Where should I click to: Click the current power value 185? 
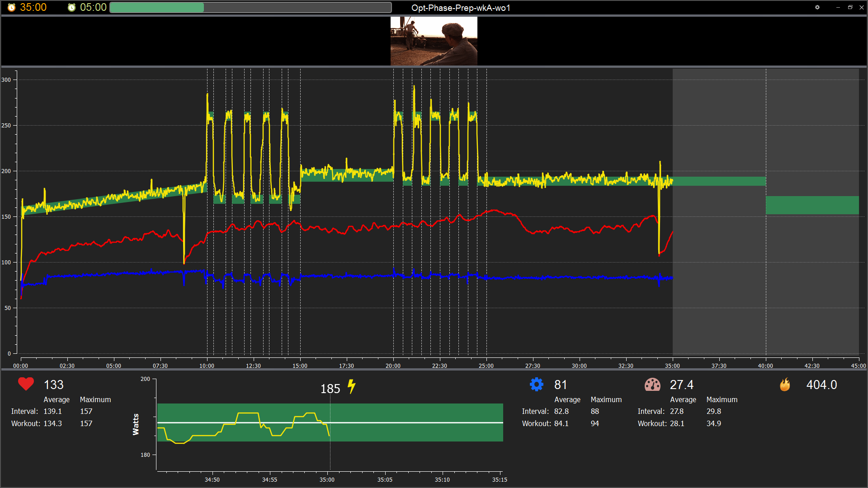click(x=330, y=389)
